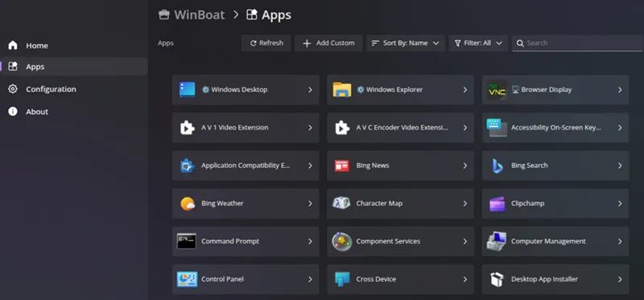Screen dimensions: 644x300
Task: Click the Desktop App Installer box icon
Action: coord(497,279)
